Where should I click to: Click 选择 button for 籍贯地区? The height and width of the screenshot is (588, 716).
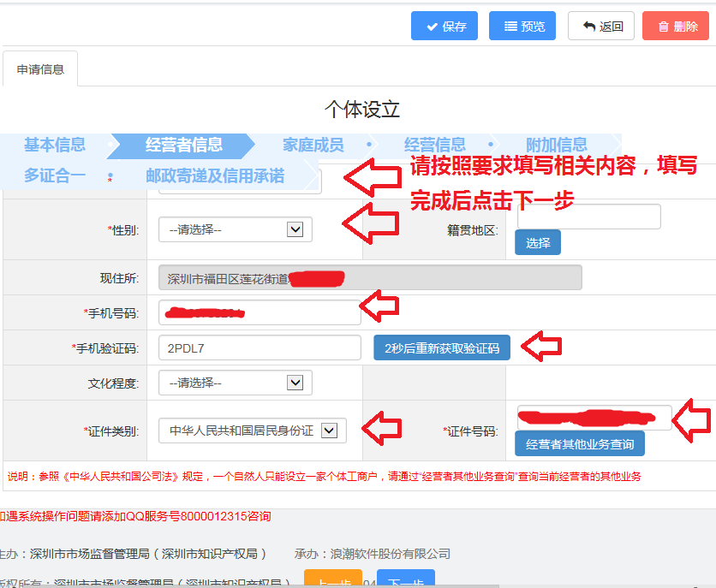[537, 243]
